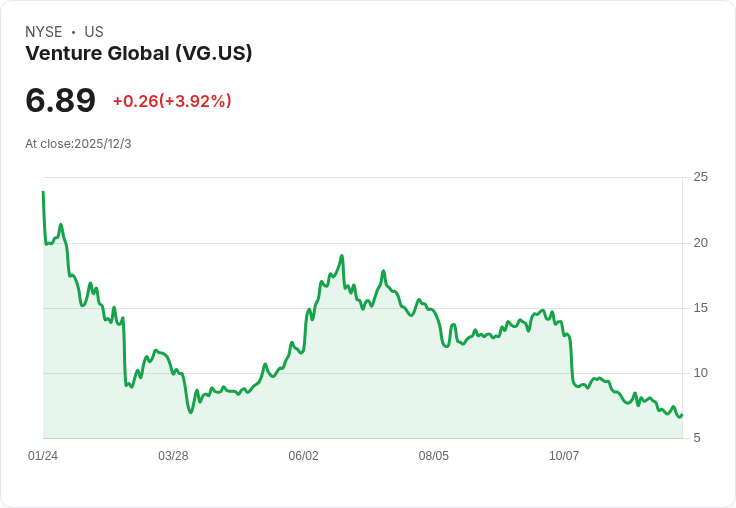Click the final endpoint of the price line

[x=681, y=415]
